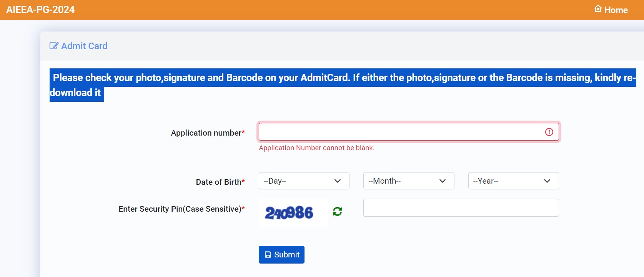Focus the Security Pin input box
The width and height of the screenshot is (644, 277).
461,207
